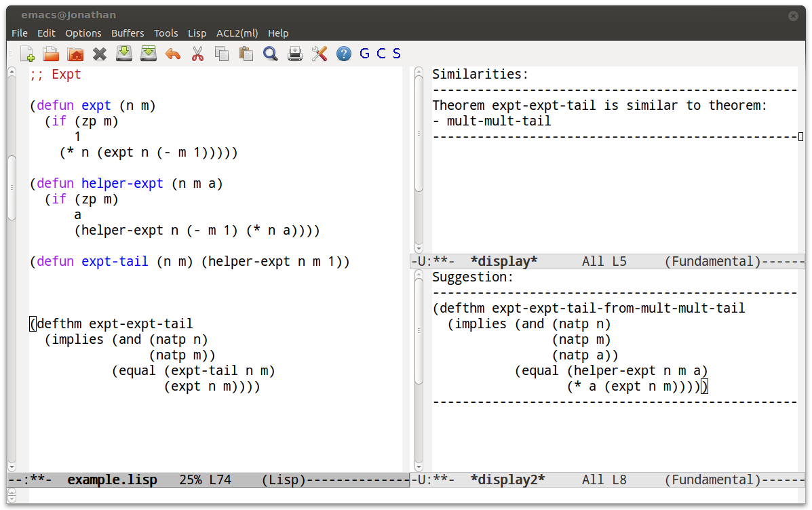Open the ACL2(ml) menu

click(237, 33)
